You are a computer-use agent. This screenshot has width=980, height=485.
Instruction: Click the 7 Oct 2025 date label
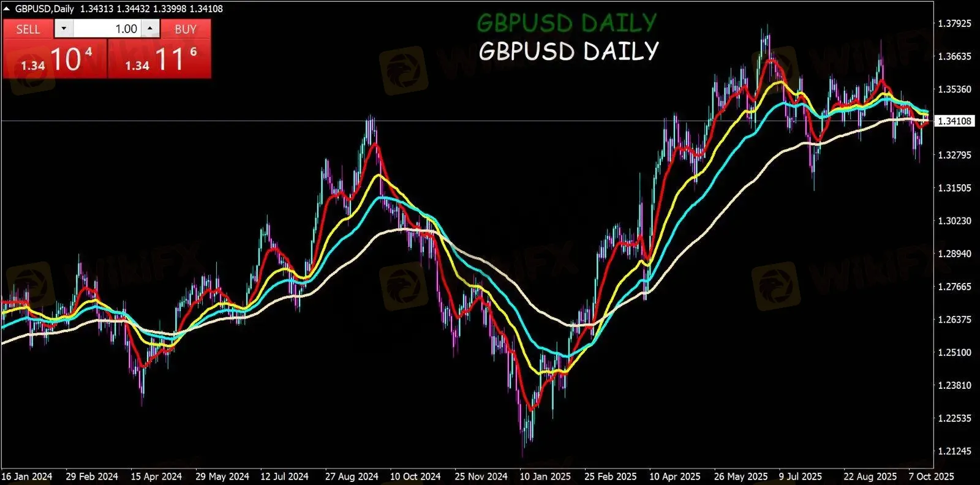(x=931, y=476)
